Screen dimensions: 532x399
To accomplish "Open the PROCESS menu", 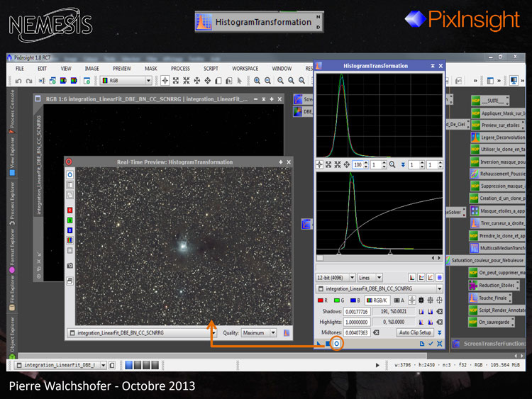I will point(180,69).
